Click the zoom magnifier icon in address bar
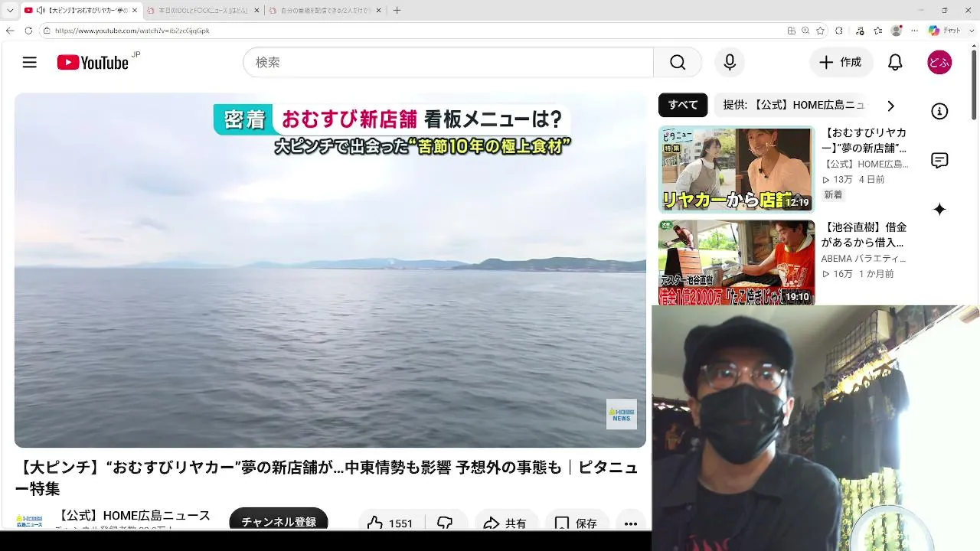 coord(805,31)
